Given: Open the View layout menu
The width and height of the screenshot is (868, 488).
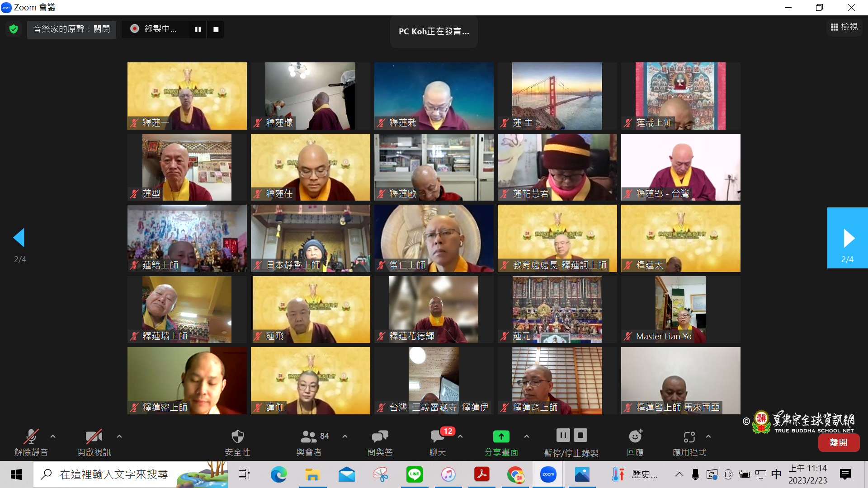Looking at the screenshot, I should pos(844,27).
